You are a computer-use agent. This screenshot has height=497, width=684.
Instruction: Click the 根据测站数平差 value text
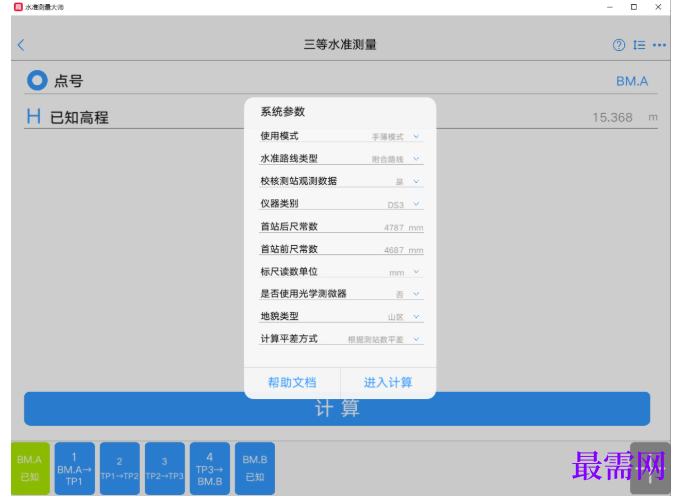pos(375,339)
